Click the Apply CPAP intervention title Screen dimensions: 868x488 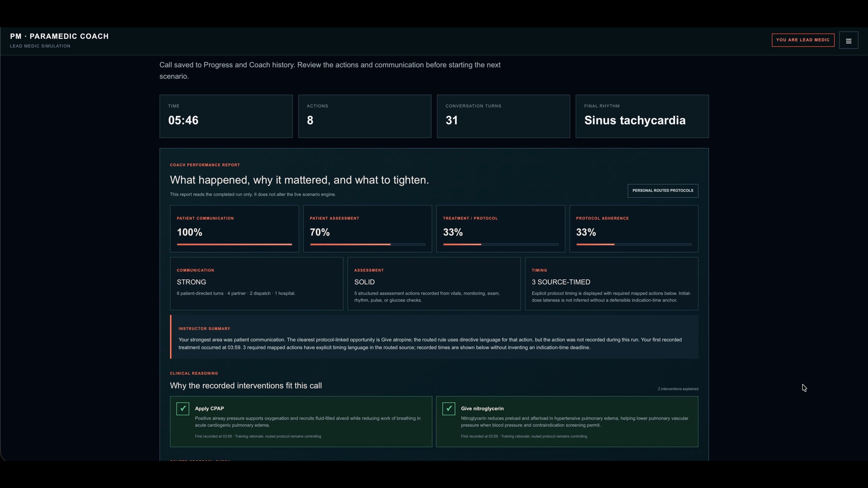(x=209, y=409)
